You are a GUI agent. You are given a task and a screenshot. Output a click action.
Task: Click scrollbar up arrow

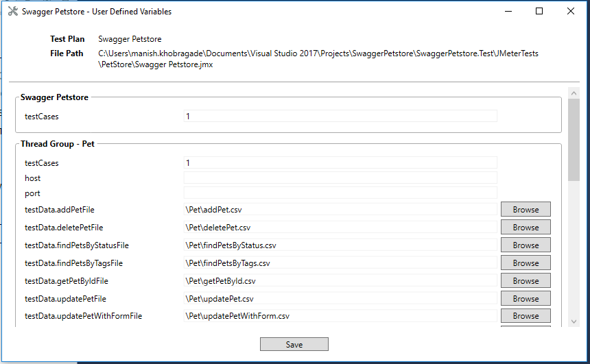point(574,93)
